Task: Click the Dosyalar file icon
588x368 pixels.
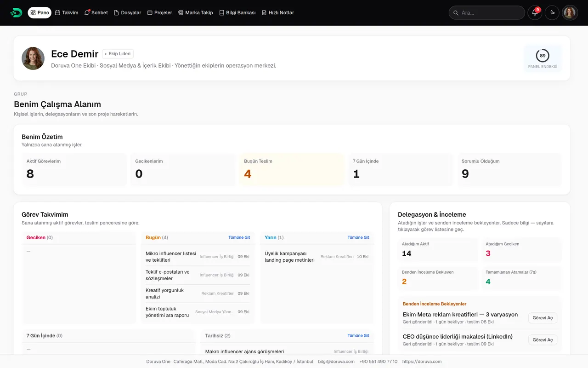Action: click(x=116, y=13)
